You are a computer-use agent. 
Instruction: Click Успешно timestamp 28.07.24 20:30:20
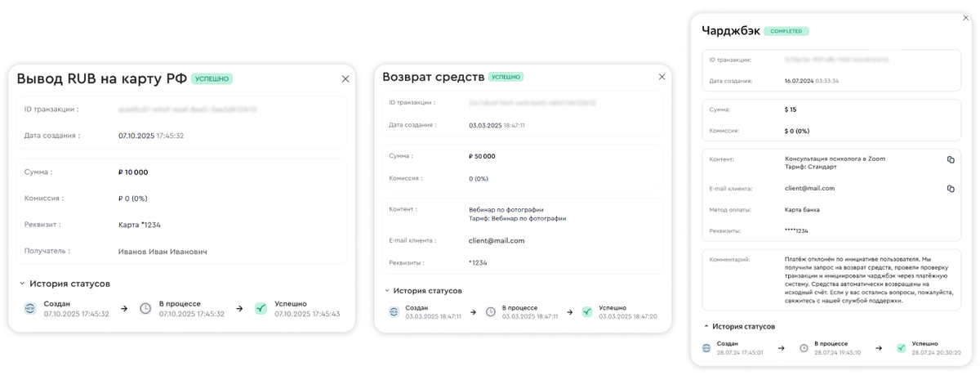point(936,352)
